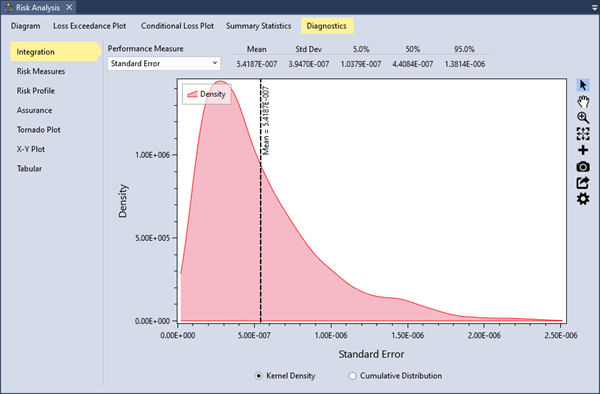
Task: Click the 5.0% value 1.0379E-007
Action: (x=361, y=64)
